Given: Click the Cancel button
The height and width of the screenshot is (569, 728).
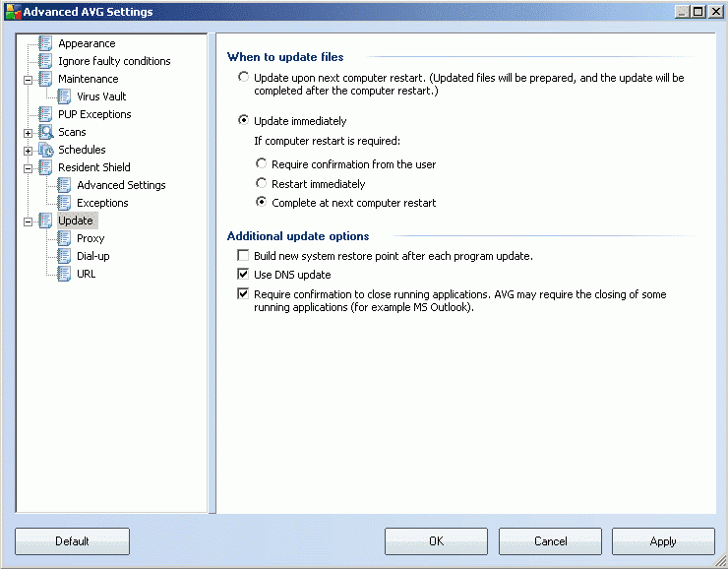Looking at the screenshot, I should (x=550, y=541).
